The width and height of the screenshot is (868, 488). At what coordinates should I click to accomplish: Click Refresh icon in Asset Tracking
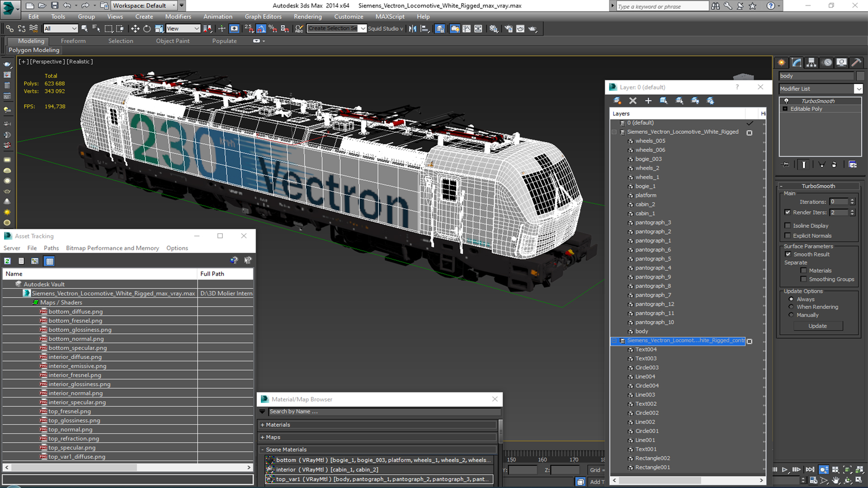tap(8, 261)
